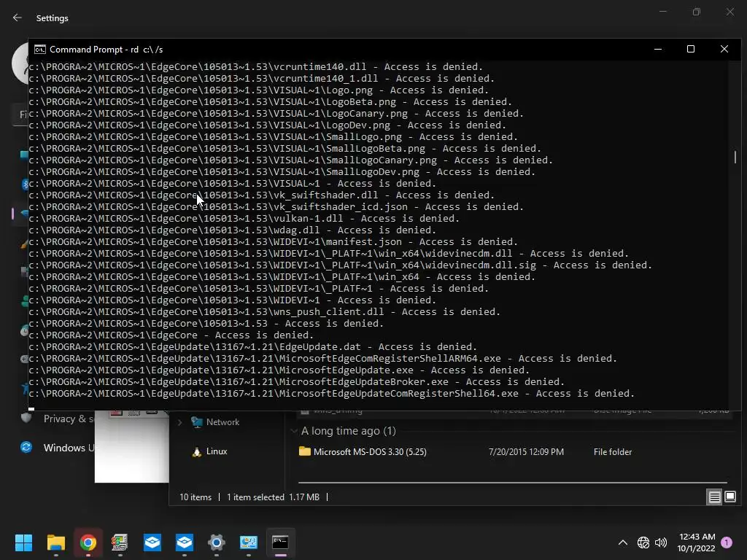Switch Explorer to large icons view

click(x=729, y=497)
